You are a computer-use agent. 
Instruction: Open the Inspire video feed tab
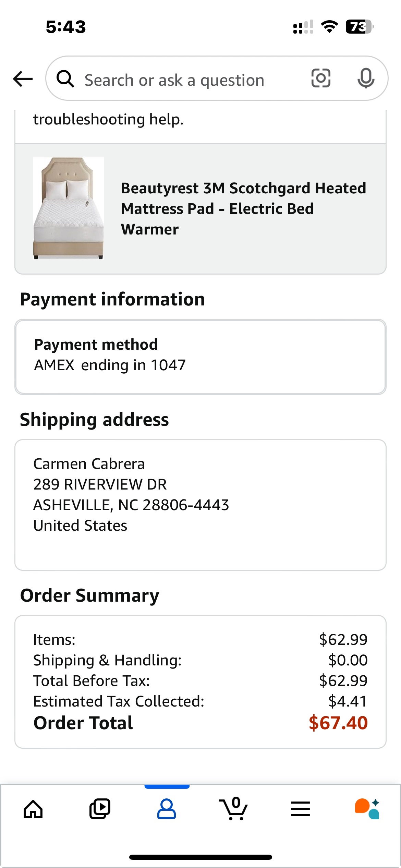click(x=100, y=809)
